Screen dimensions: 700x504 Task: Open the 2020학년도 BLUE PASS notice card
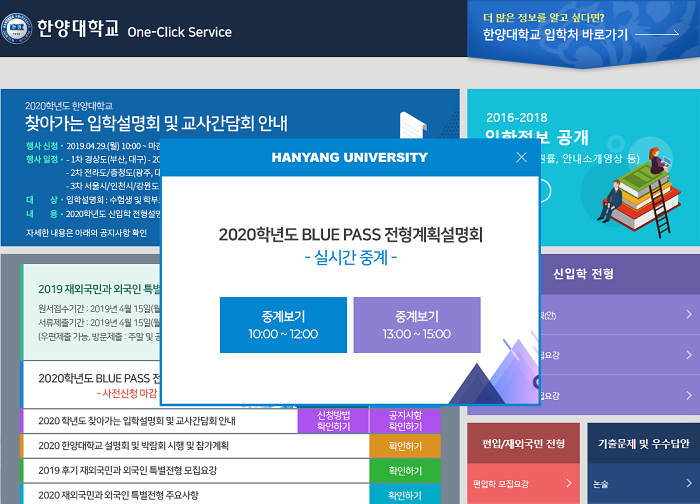click(91, 384)
